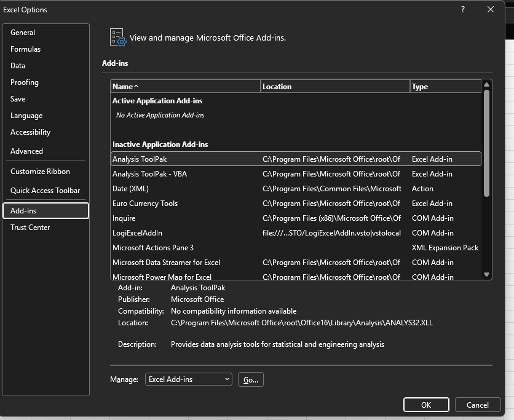Confirm with the OK button
This screenshot has width=514, height=420.
coord(426,405)
